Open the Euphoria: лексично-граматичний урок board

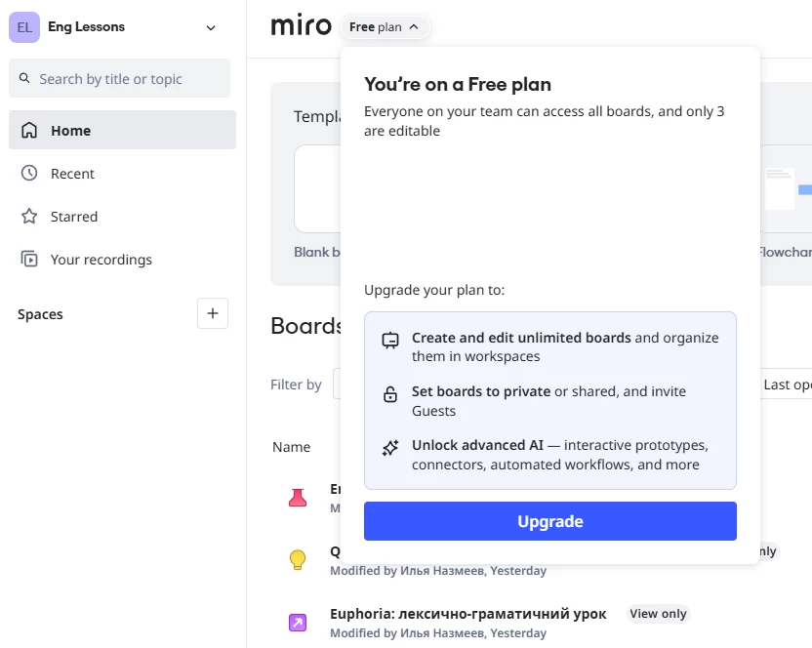coord(468,614)
